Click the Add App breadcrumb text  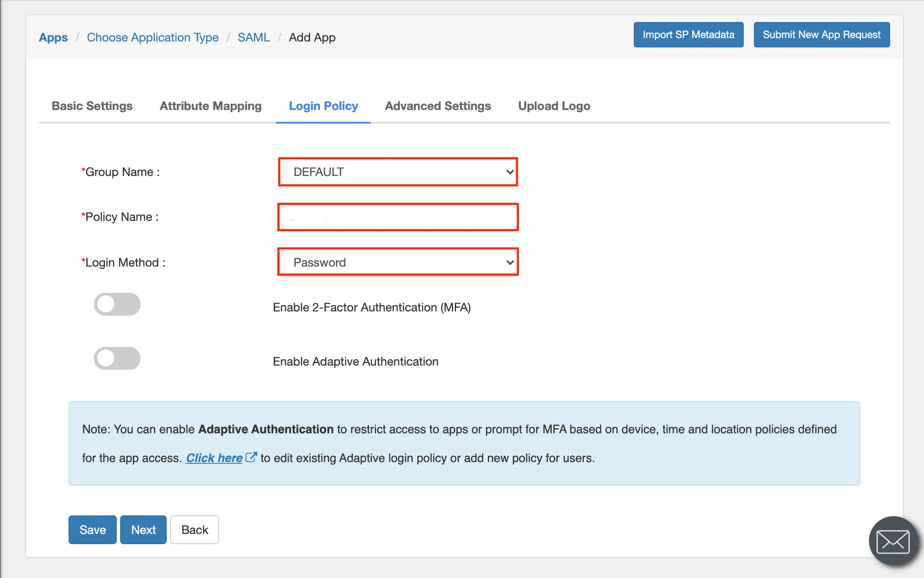[312, 37]
